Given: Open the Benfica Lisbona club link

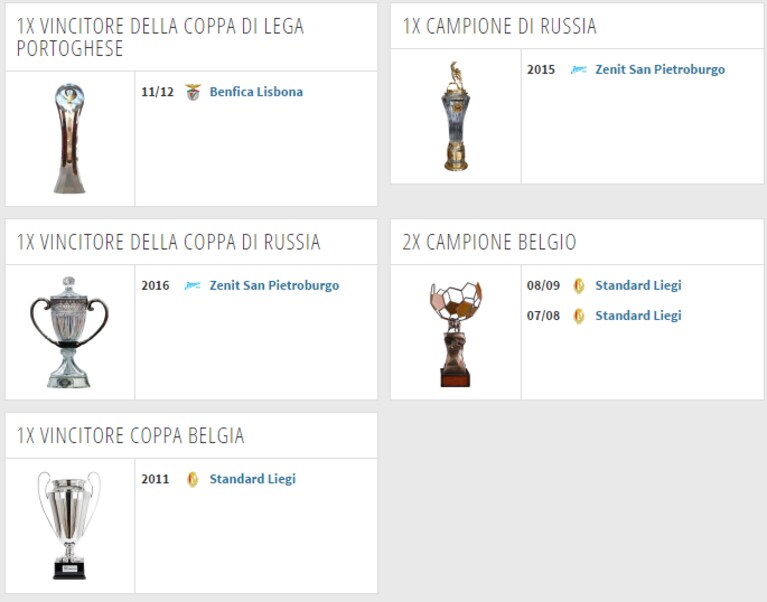Looking at the screenshot, I should (256, 91).
